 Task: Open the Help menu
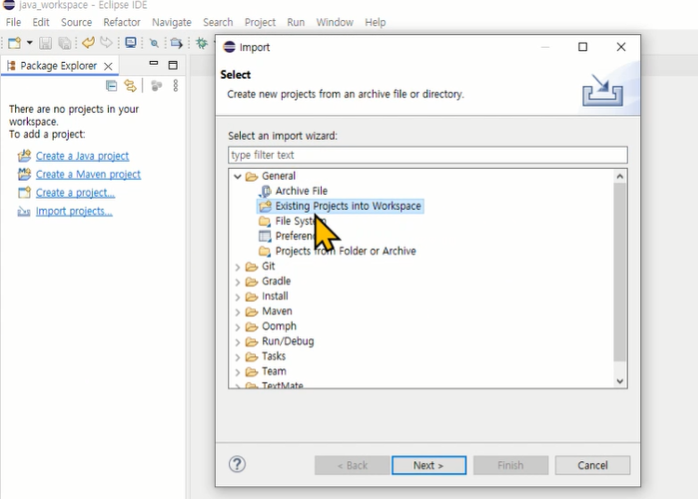375,22
